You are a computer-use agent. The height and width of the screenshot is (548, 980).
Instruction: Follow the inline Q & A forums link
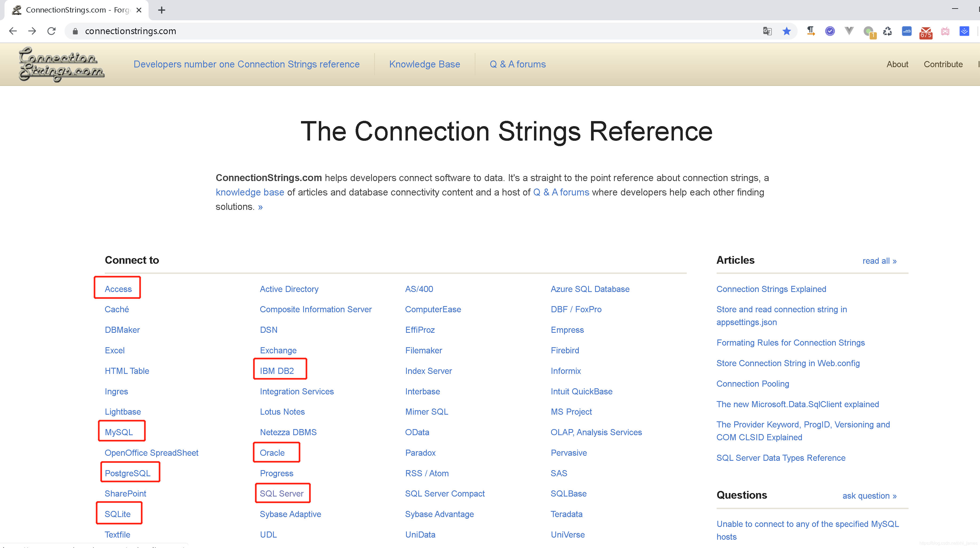561,192
